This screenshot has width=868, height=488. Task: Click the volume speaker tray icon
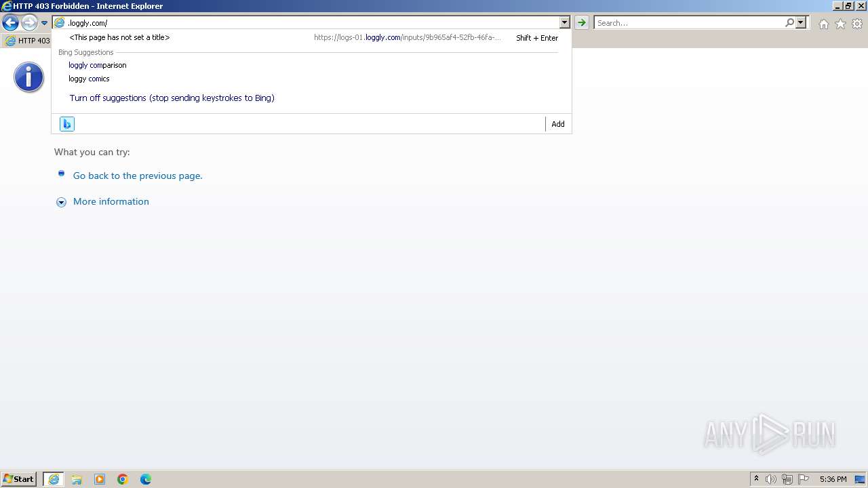tap(771, 479)
